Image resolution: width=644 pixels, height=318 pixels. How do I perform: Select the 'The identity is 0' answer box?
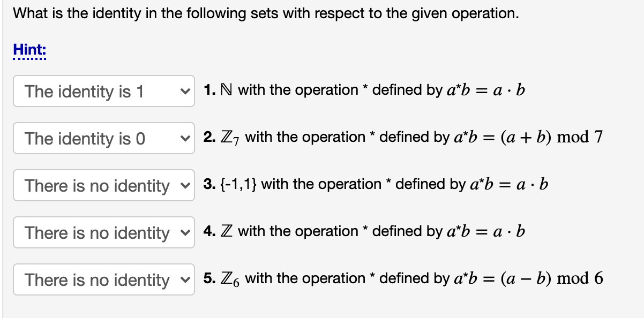103,139
